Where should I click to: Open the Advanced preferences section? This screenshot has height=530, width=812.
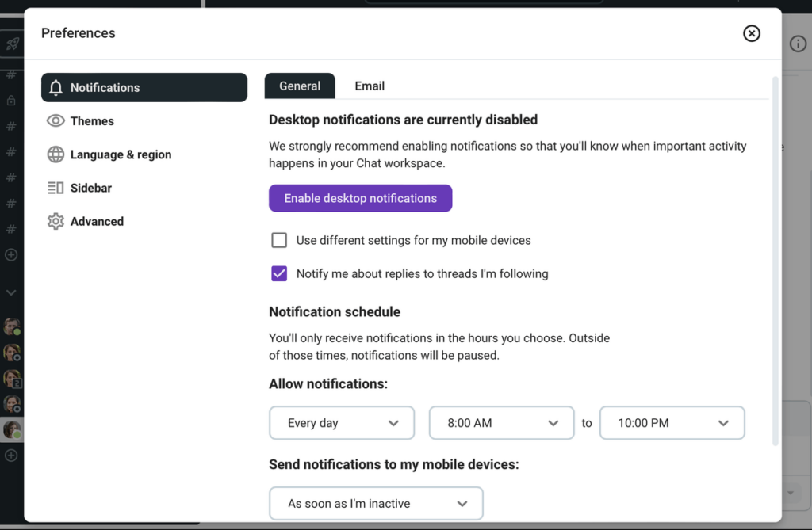tap(97, 222)
